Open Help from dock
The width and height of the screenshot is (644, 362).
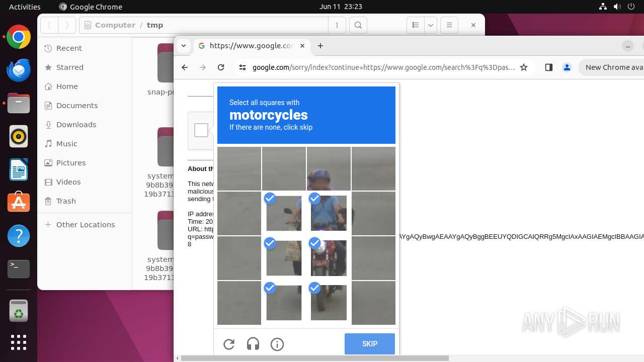tap(19, 236)
